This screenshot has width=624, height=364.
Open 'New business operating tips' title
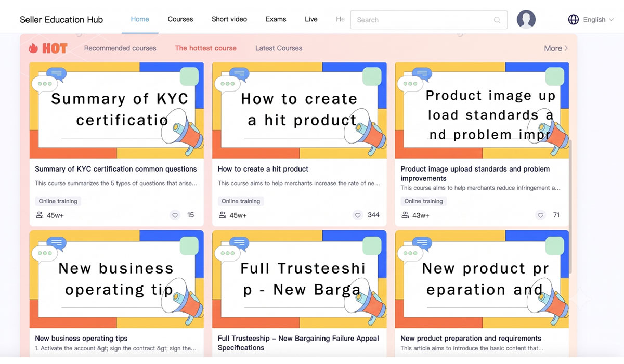81,339
